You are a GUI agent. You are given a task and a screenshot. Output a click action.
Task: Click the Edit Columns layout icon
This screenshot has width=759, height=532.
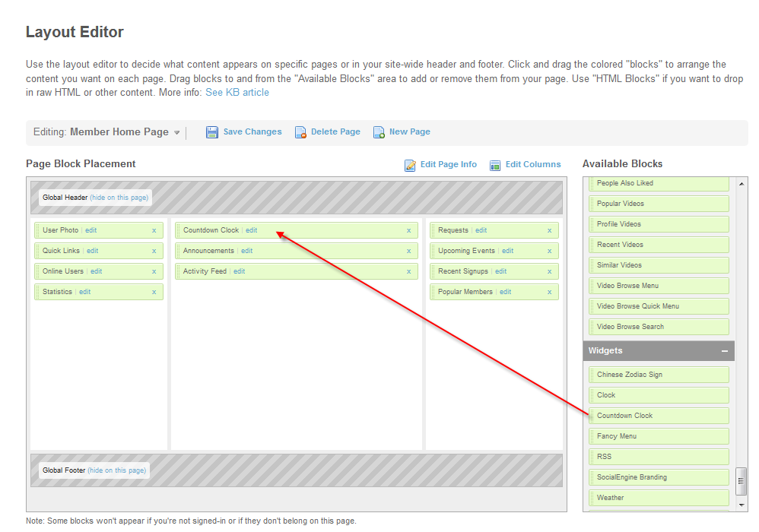(x=496, y=165)
